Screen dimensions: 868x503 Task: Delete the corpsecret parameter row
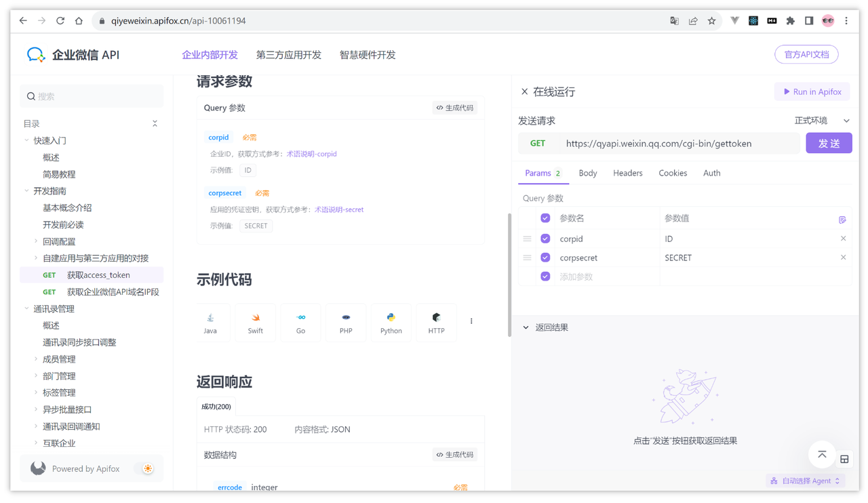click(843, 258)
